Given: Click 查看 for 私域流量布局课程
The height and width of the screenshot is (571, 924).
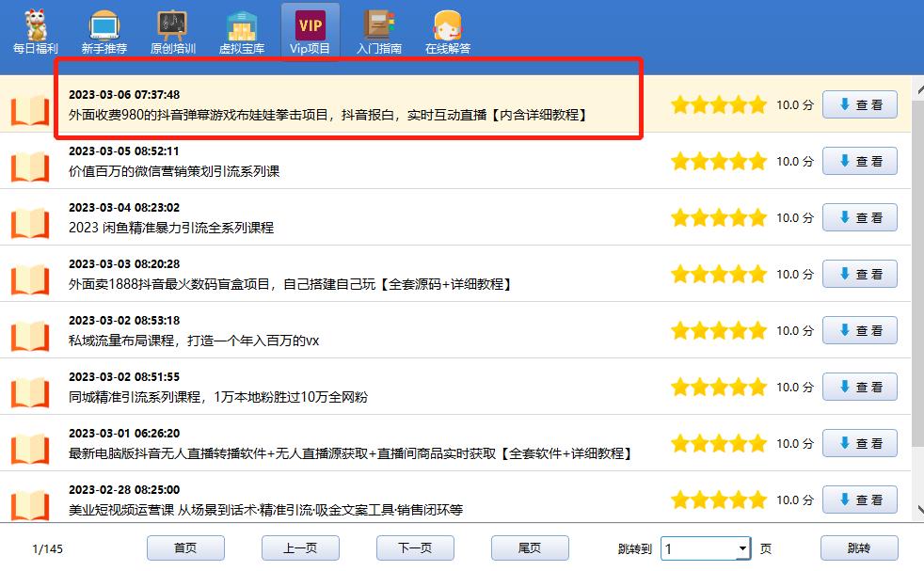Looking at the screenshot, I should tap(860, 330).
